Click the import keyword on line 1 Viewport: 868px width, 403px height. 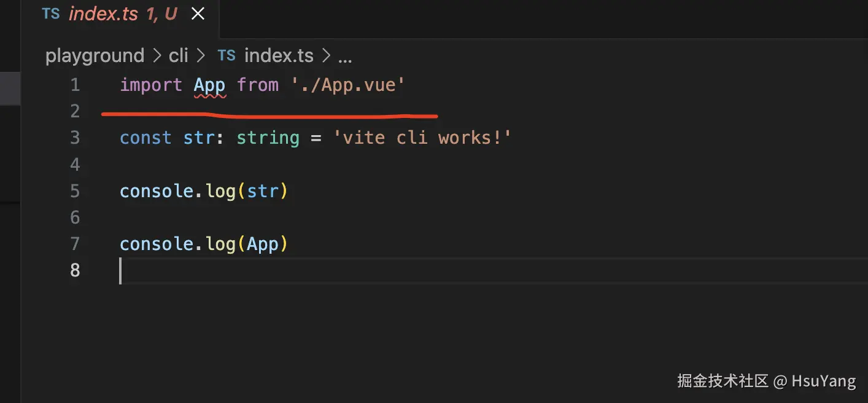pyautogui.click(x=151, y=85)
